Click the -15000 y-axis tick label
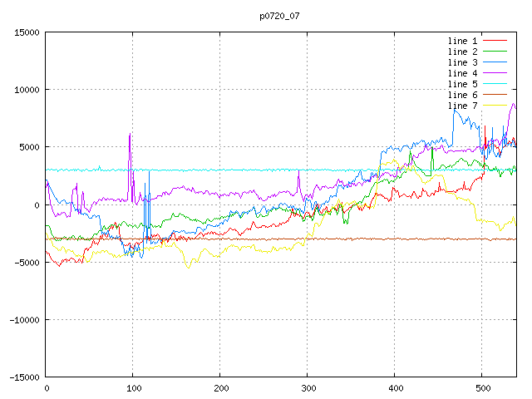This screenshot has height=399, width=532. (22, 377)
